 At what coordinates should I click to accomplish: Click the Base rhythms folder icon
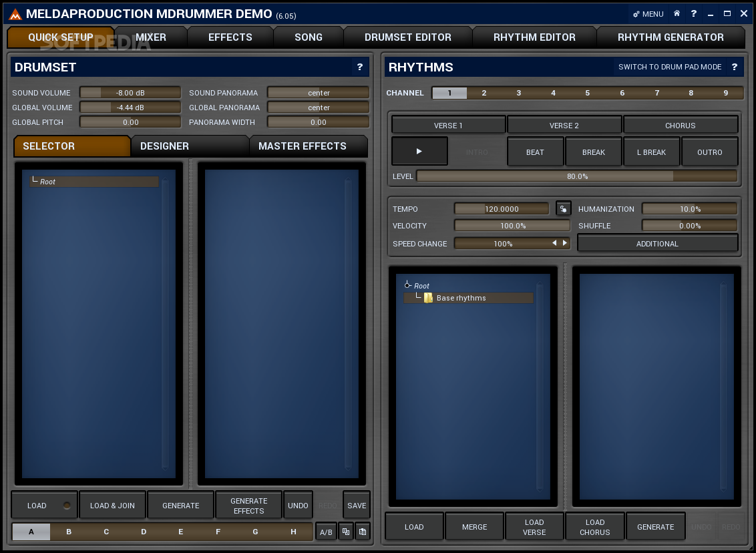point(428,298)
